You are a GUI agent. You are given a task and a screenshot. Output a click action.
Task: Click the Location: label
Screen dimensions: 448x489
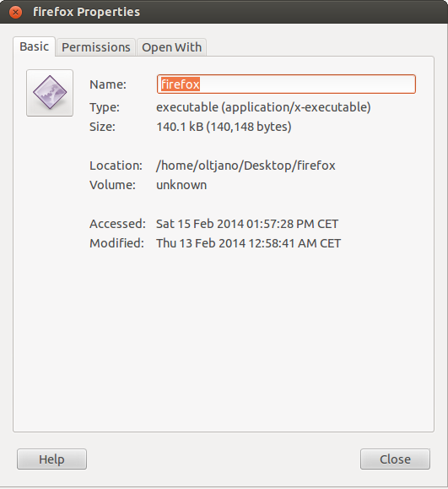[116, 166]
